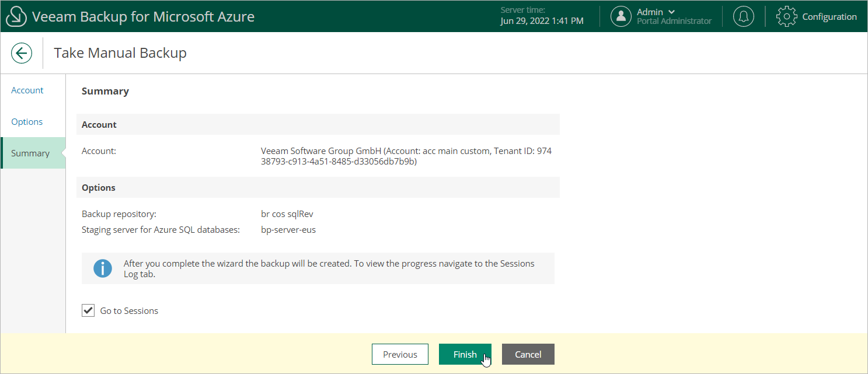This screenshot has height=374, width=868.
Task: Click the Admin user avatar icon
Action: click(621, 16)
